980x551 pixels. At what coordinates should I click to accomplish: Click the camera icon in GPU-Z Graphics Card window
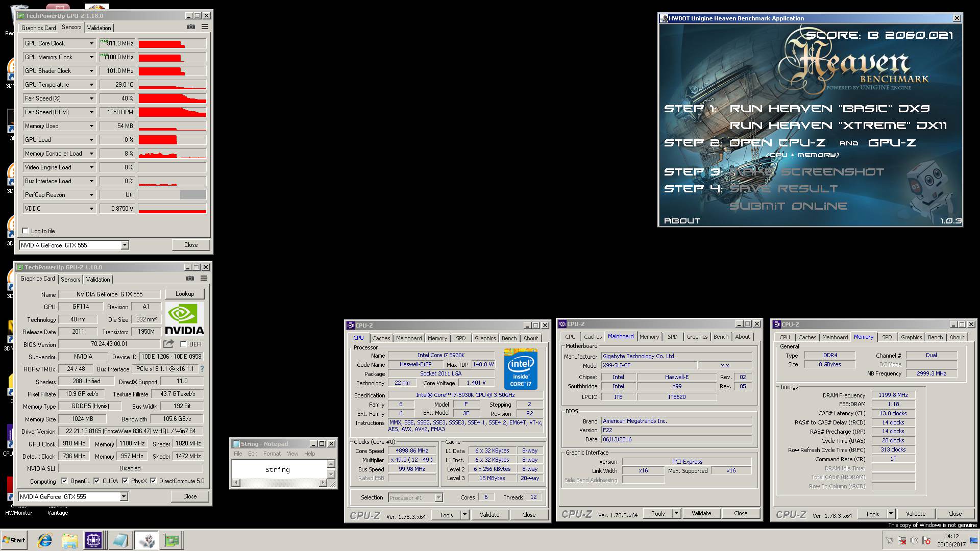click(x=189, y=279)
